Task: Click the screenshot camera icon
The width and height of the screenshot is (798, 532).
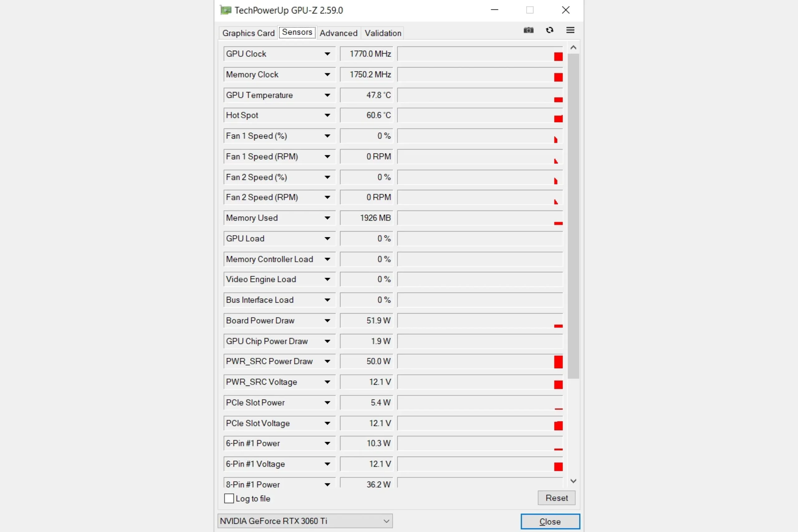Action: coord(528,30)
